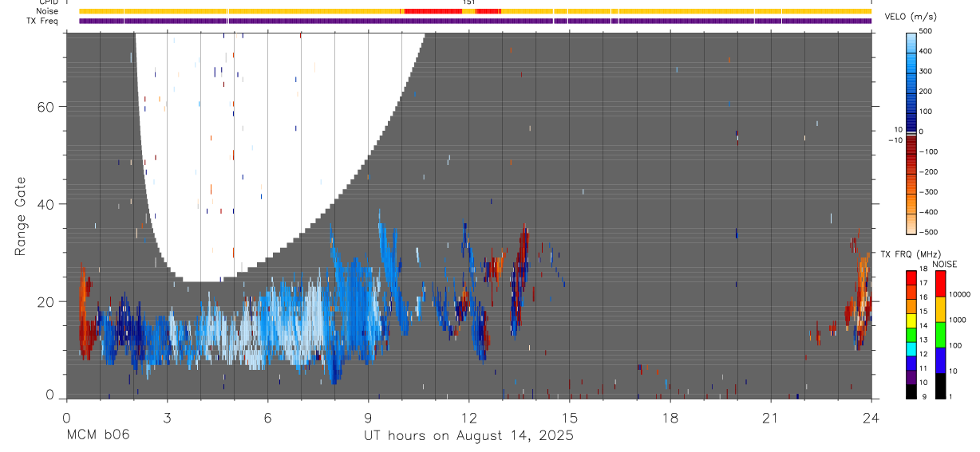Click the 21 tick on the UT hours axis
Image resolution: width=980 pixels, height=452 pixels.
pos(770,418)
